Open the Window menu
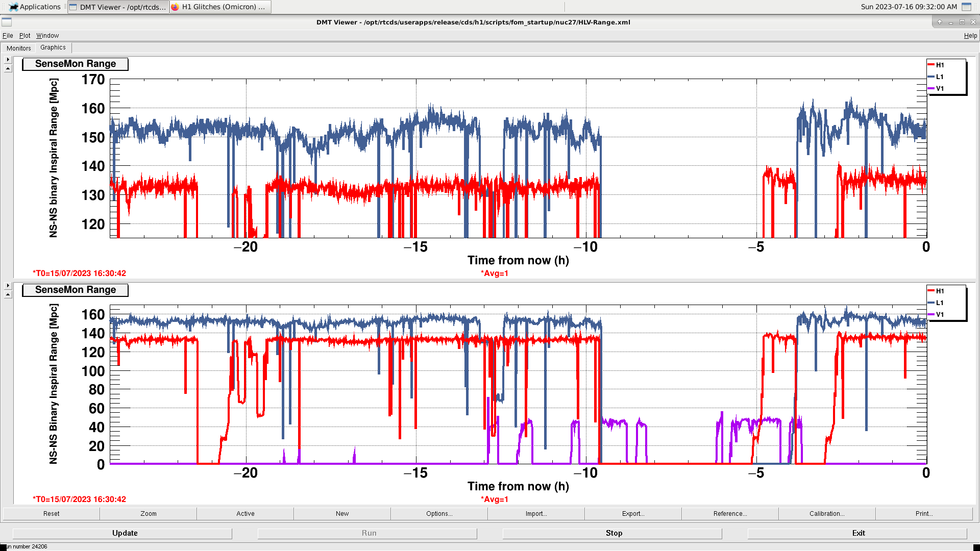 click(47, 36)
